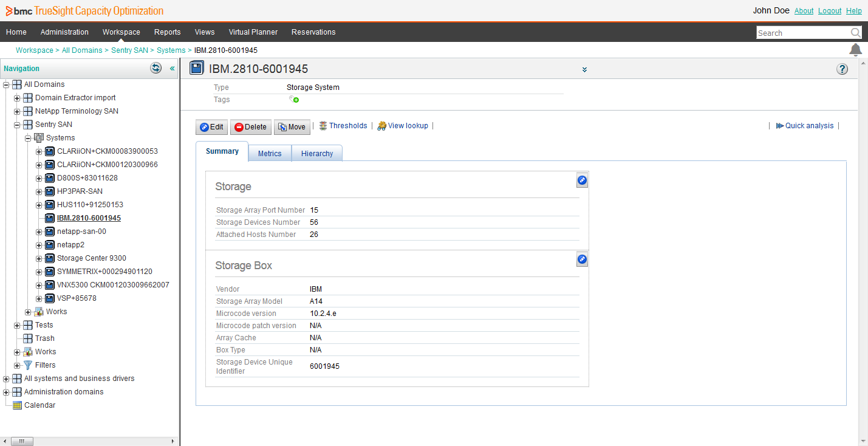Refresh the Navigation tree
Screen dimensions: 868x446
click(156, 68)
